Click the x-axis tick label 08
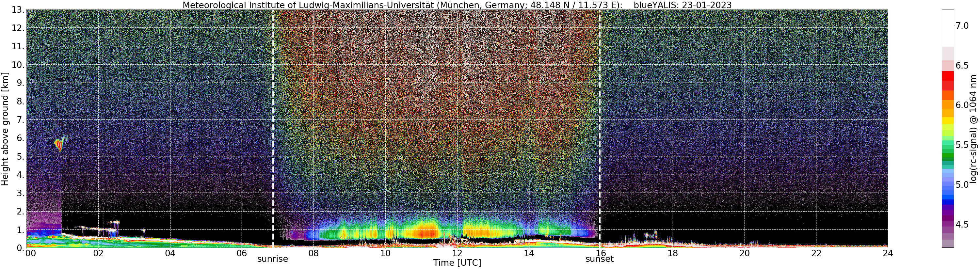980x269 pixels. pos(313,253)
